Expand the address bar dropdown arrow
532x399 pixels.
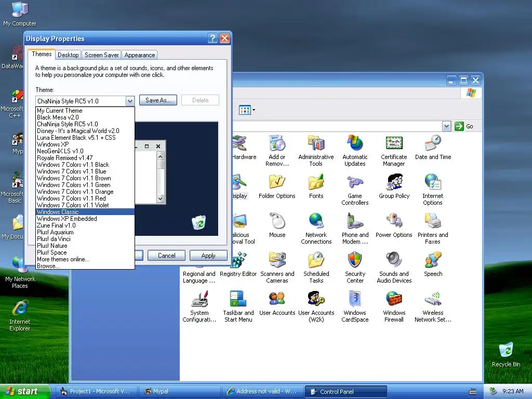pos(446,126)
